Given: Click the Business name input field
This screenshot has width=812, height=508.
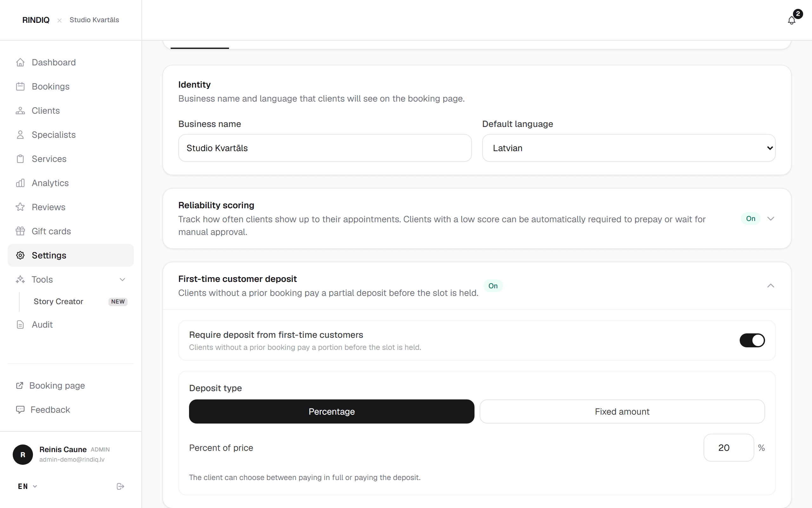Looking at the screenshot, I should coord(325,148).
